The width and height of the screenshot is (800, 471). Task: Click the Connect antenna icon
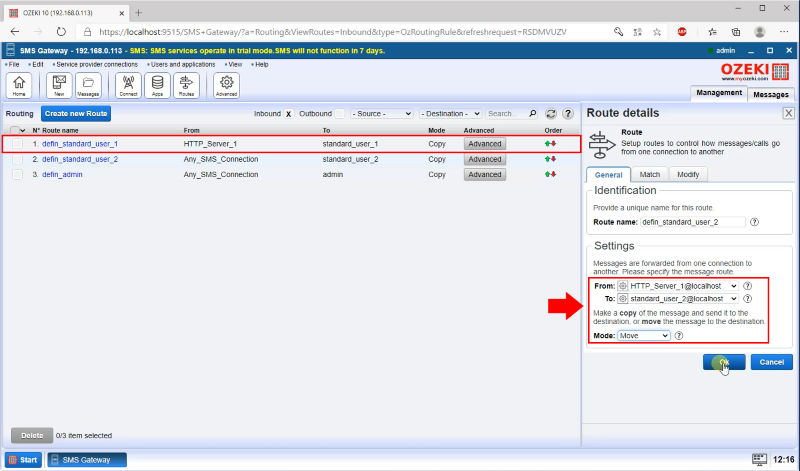tap(128, 86)
